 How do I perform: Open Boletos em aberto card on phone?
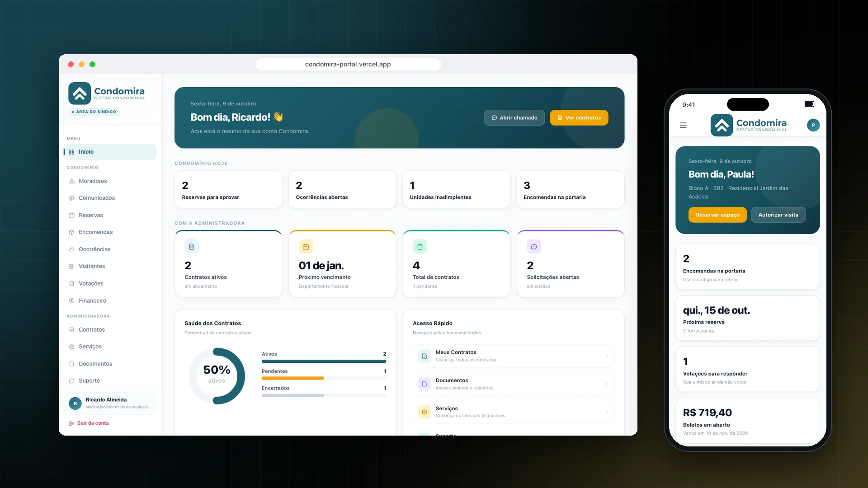[747, 420]
